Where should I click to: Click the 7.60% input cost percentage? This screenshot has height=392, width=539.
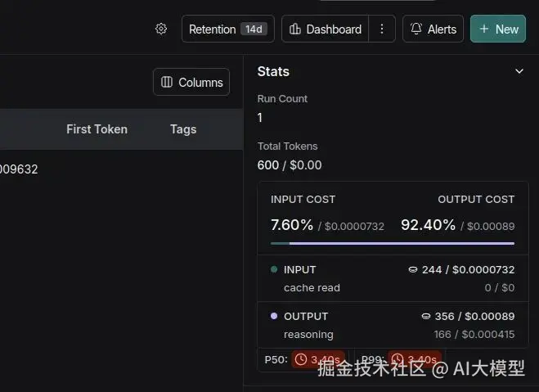pos(292,225)
